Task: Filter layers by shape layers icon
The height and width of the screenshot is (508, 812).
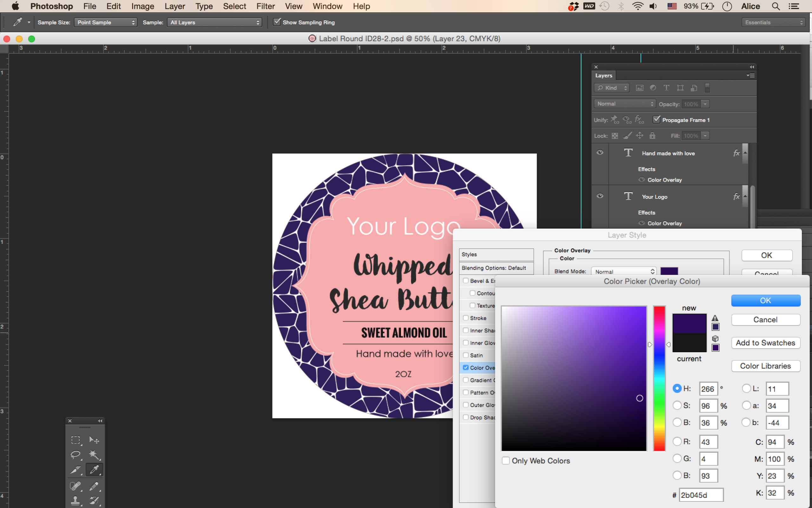Action: [680, 88]
